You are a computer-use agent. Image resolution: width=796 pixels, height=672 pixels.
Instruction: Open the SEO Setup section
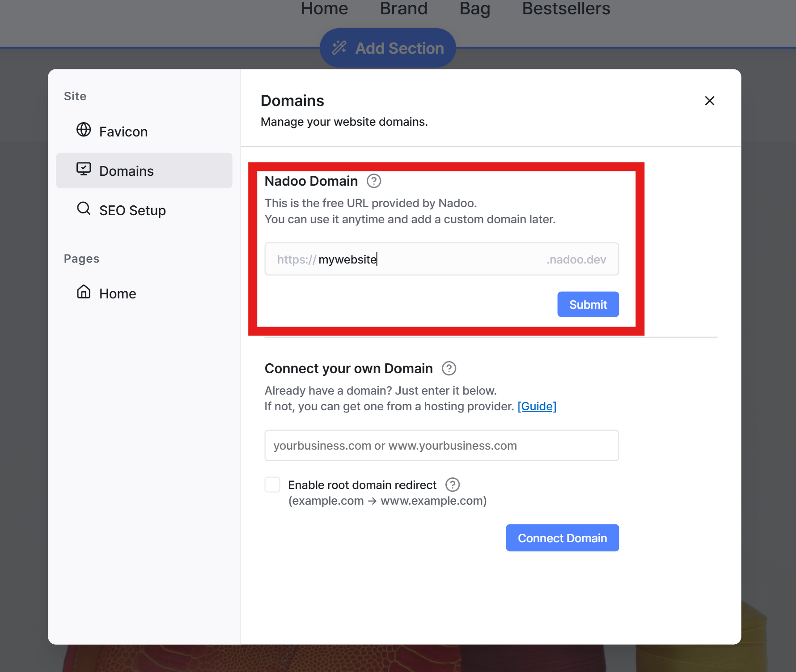pyautogui.click(x=144, y=210)
